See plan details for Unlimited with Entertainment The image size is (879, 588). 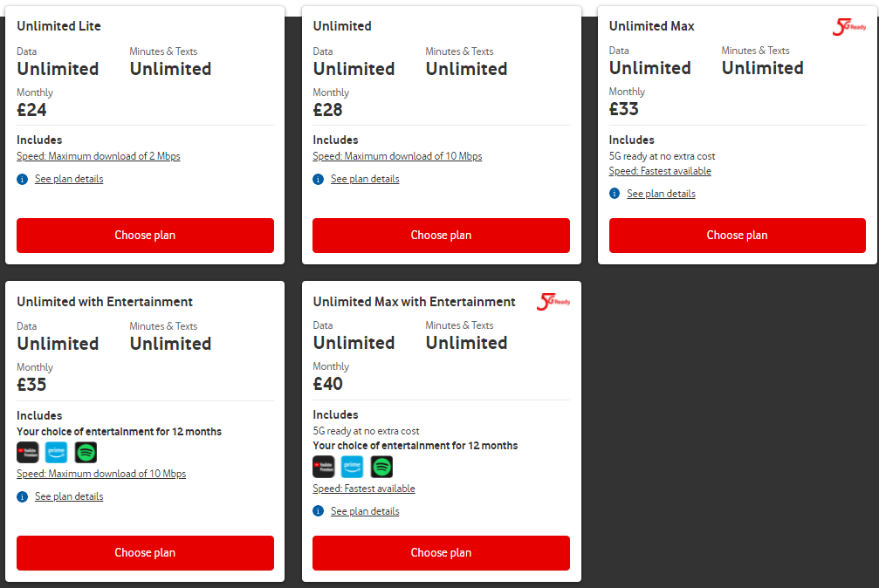pos(69,496)
